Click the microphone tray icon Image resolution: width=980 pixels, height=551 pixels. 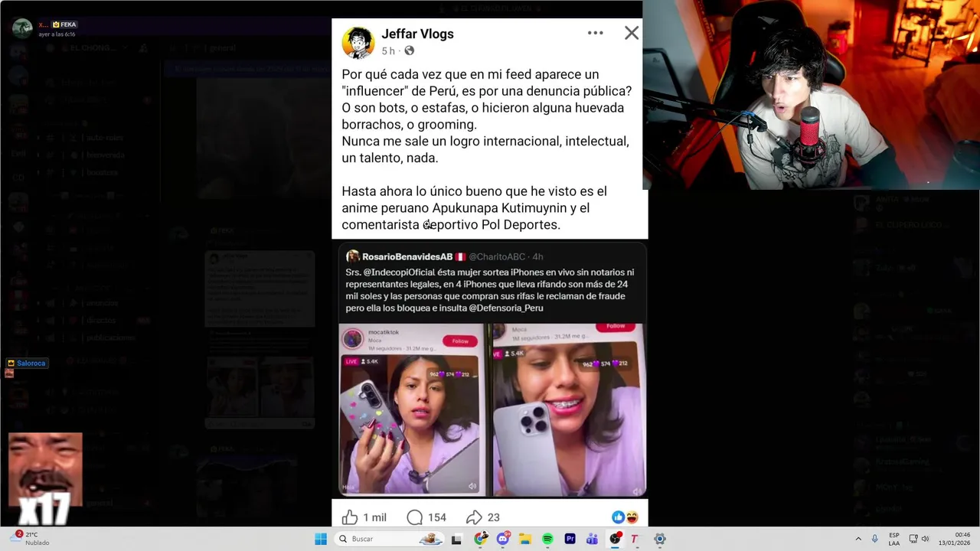(875, 539)
